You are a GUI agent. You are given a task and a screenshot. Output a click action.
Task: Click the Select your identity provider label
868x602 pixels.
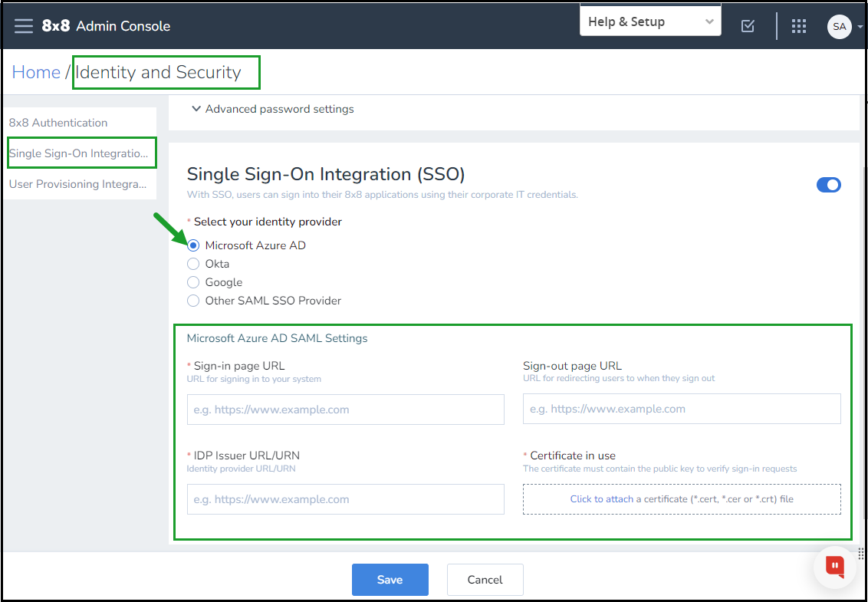[x=268, y=222]
